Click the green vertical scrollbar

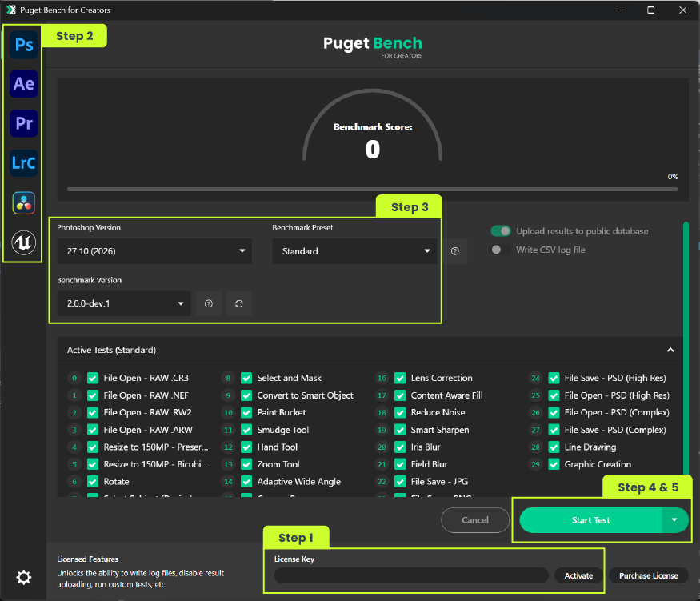click(686, 348)
